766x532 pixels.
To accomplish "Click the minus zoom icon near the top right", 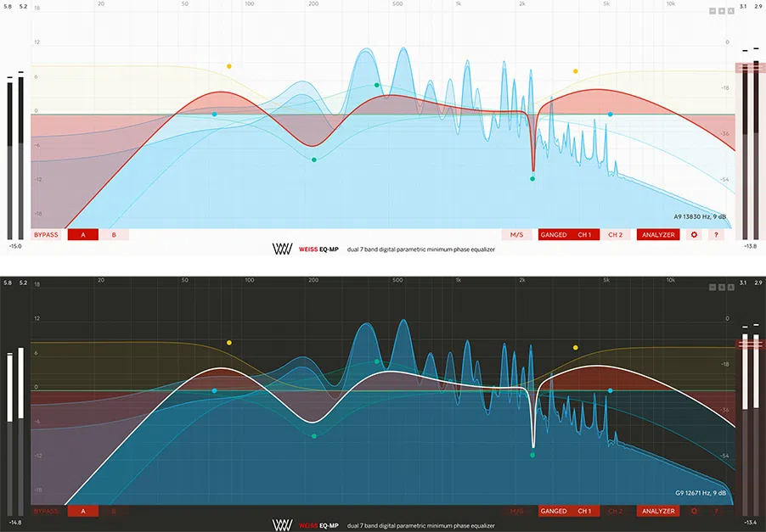I will (712, 10).
